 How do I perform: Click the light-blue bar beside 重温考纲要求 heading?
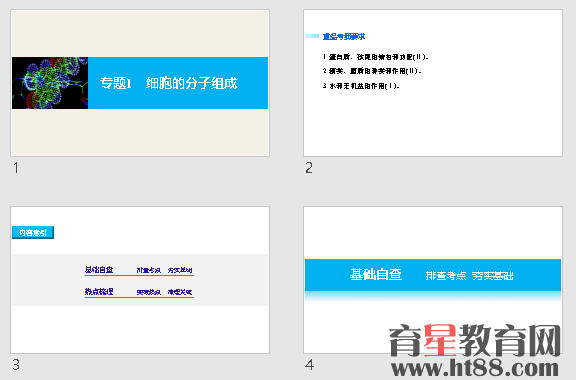click(x=312, y=36)
